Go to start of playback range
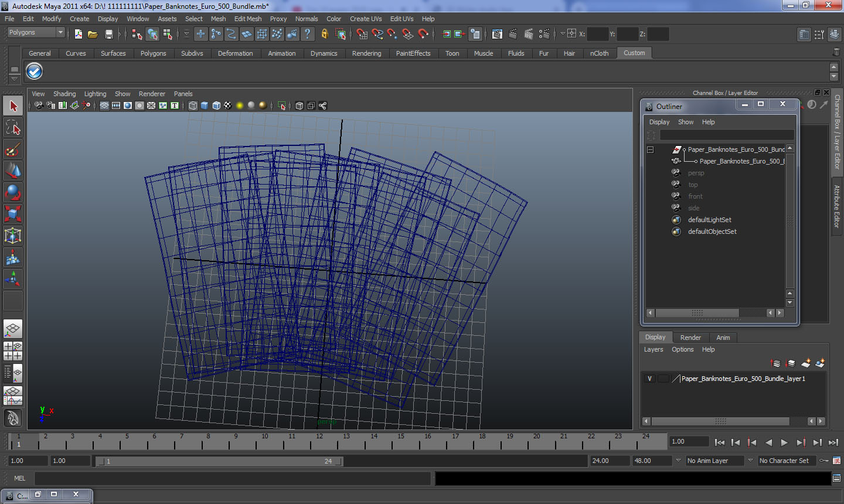 [720, 442]
